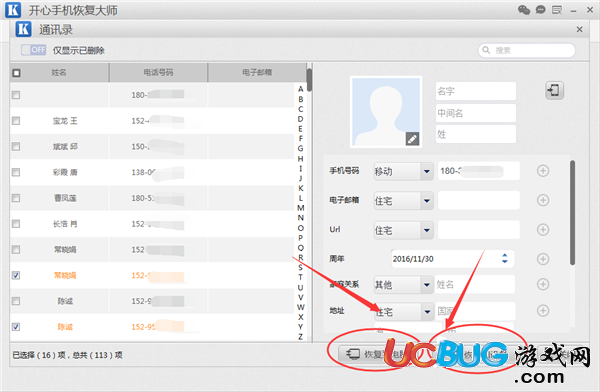Click the 名字 first name field
The width and height of the screenshot is (600, 392).
476,91
